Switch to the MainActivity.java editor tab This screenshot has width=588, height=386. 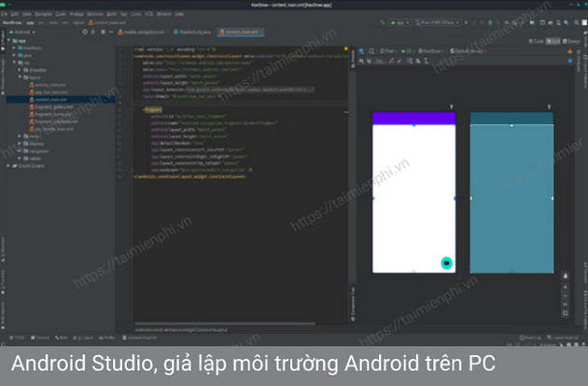coord(192,33)
